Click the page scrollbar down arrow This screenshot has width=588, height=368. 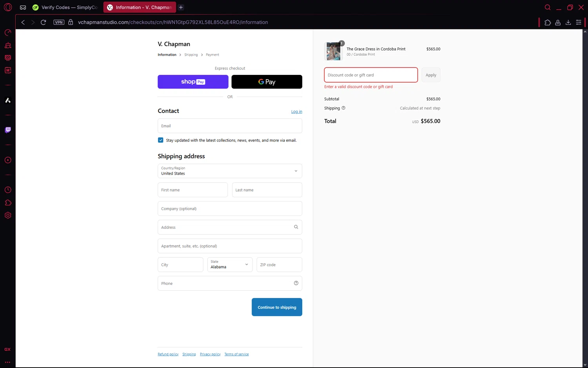point(585,365)
